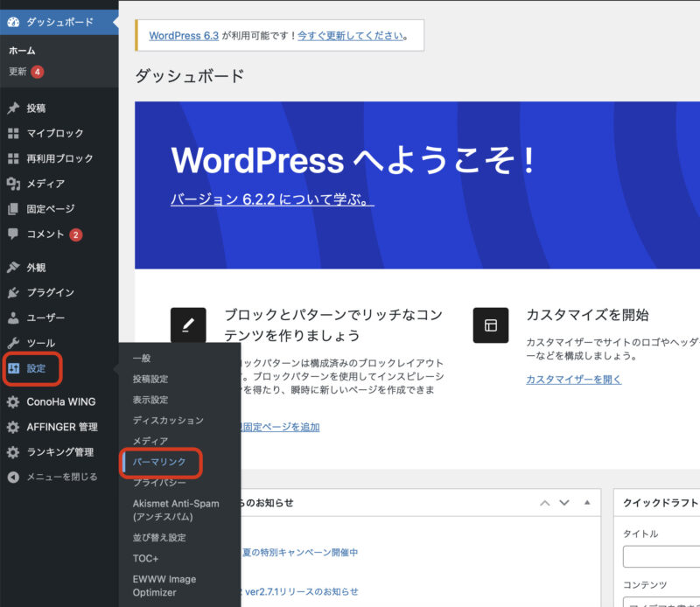Open カスタマイザーを開く link
Image resolution: width=700 pixels, height=607 pixels.
click(x=574, y=380)
